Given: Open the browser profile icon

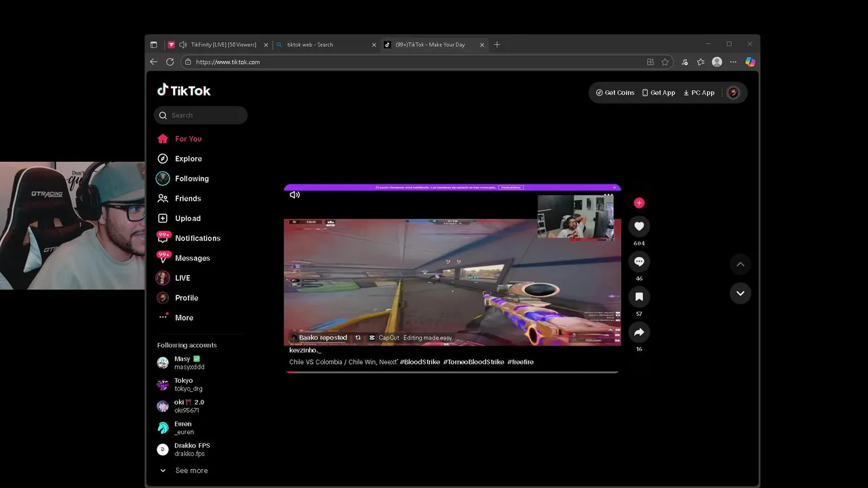Looking at the screenshot, I should [x=717, y=62].
